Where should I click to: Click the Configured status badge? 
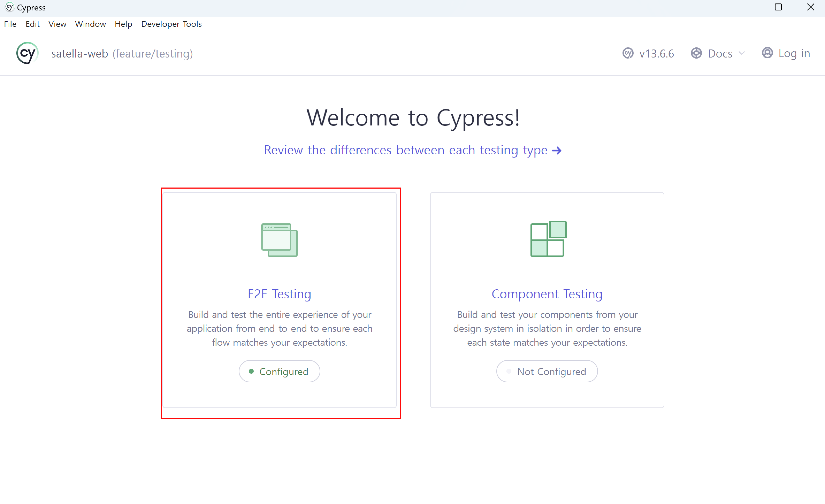tap(279, 371)
